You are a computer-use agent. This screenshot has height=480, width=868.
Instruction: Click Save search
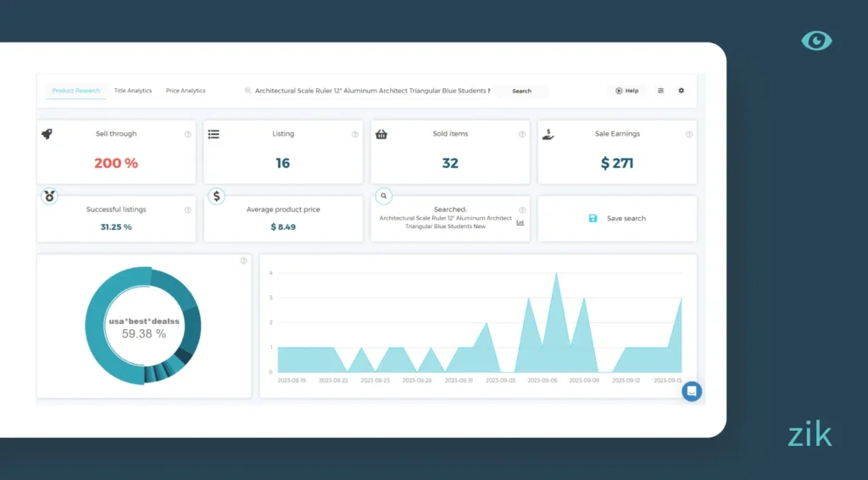tap(618, 219)
